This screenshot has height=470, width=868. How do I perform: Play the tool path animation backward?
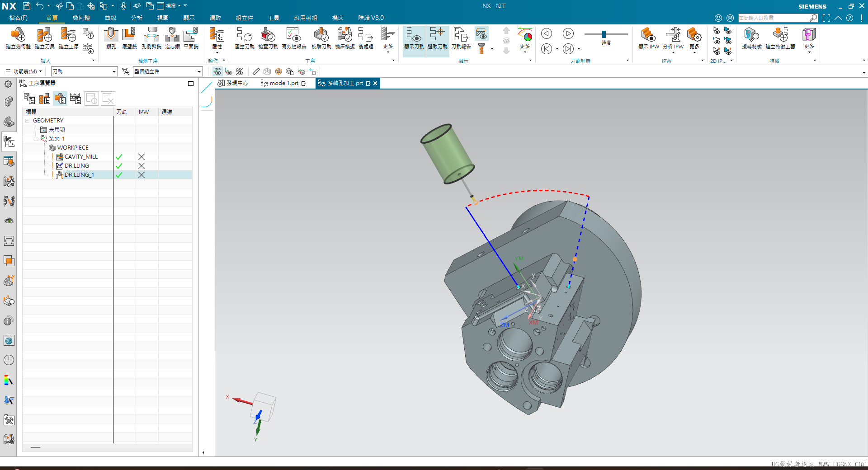547,33
